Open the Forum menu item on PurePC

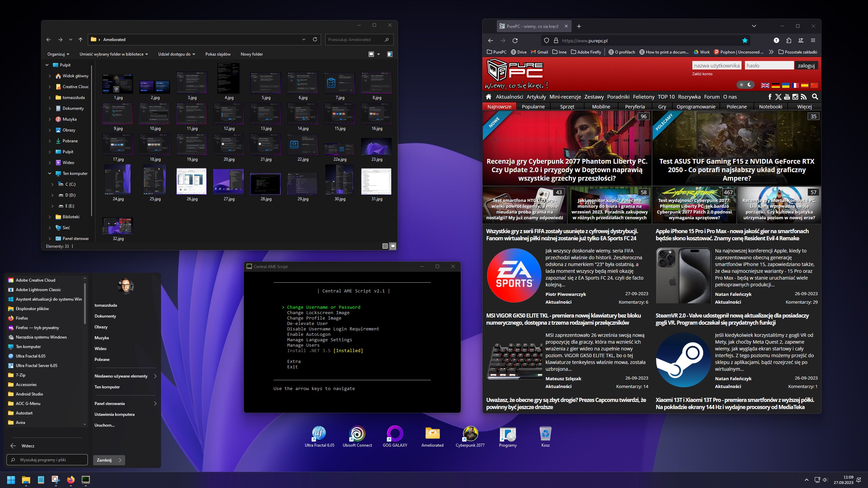pyautogui.click(x=712, y=97)
